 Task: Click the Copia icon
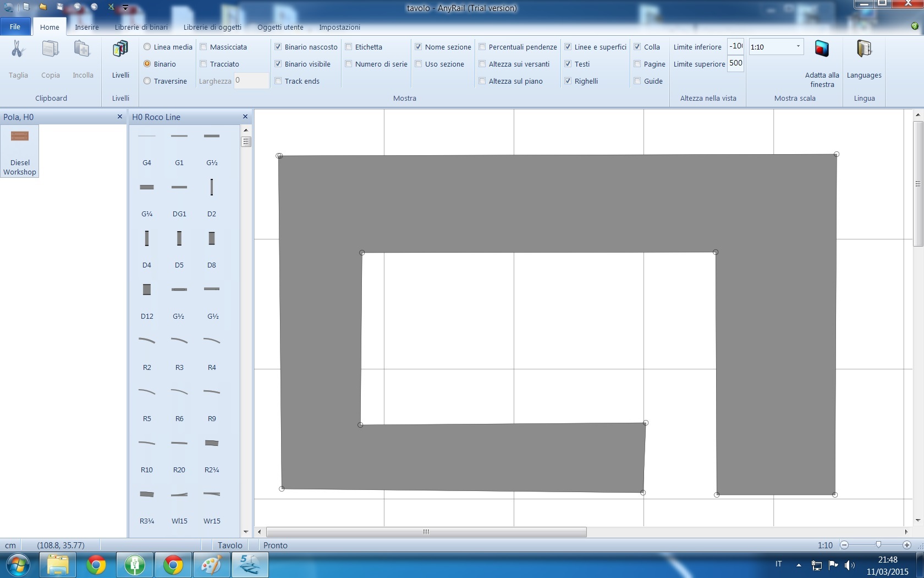tap(50, 50)
